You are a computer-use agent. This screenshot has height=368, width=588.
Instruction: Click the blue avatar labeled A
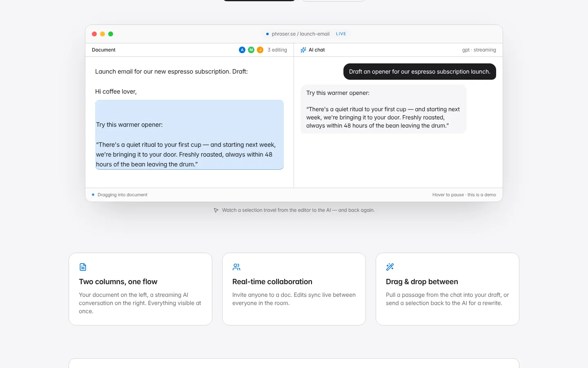coord(242,50)
